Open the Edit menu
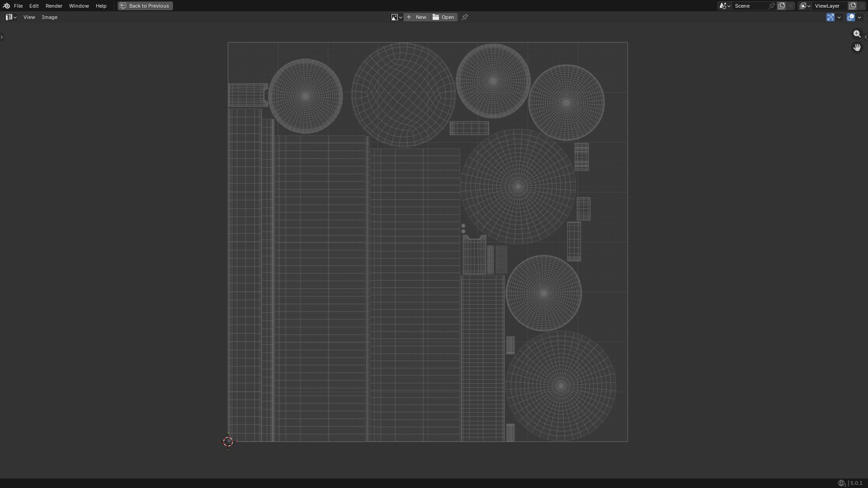Screen dimensions: 868x488 point(34,6)
